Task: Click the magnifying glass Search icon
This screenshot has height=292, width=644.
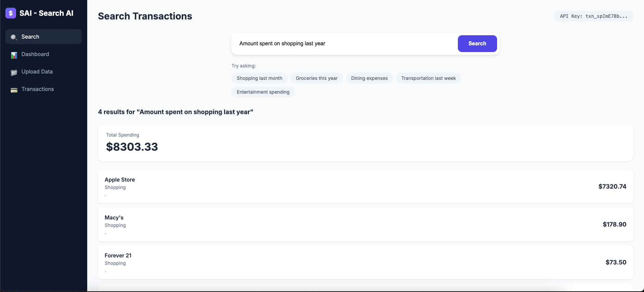Action: coord(14,37)
